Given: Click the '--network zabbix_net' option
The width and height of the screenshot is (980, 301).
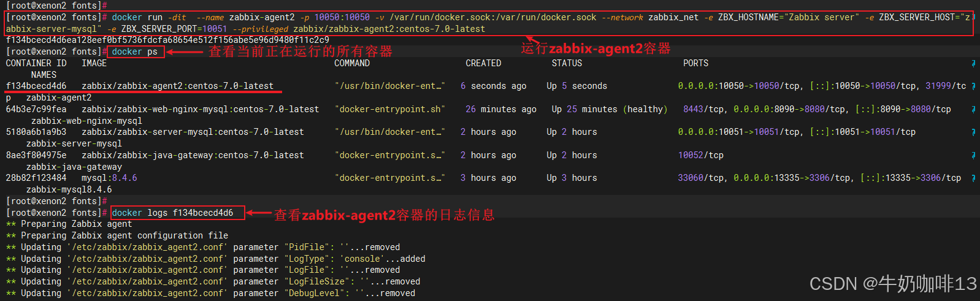Looking at the screenshot, I should pos(650,17).
